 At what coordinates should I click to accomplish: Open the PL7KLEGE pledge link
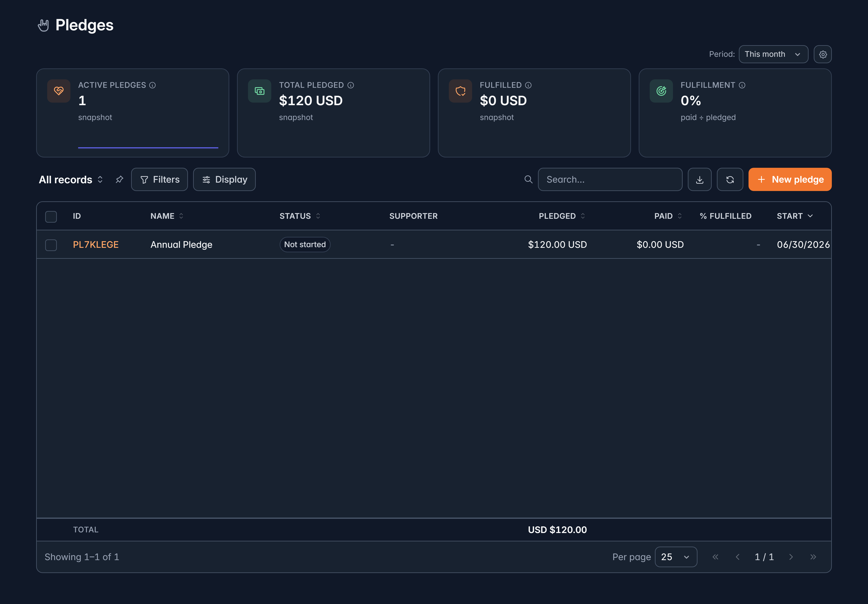tap(96, 245)
